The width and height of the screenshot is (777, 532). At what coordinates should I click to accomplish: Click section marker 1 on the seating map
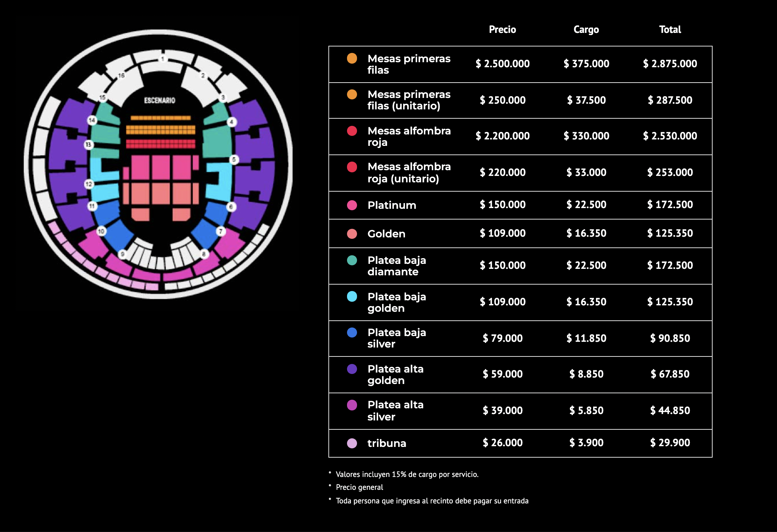tap(163, 58)
